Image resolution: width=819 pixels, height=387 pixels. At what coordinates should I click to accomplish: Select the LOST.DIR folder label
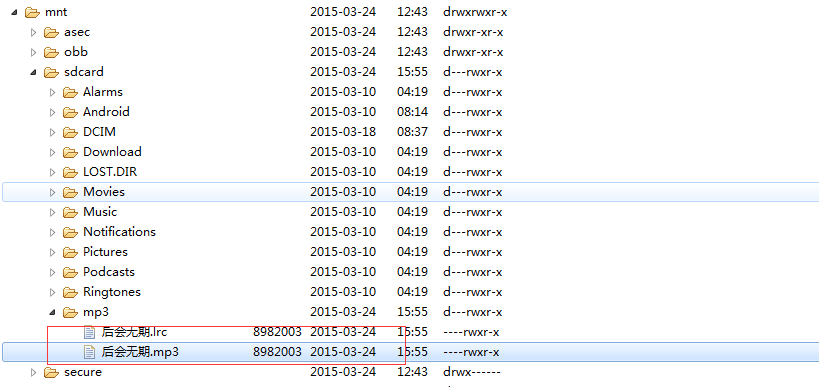[x=110, y=172]
